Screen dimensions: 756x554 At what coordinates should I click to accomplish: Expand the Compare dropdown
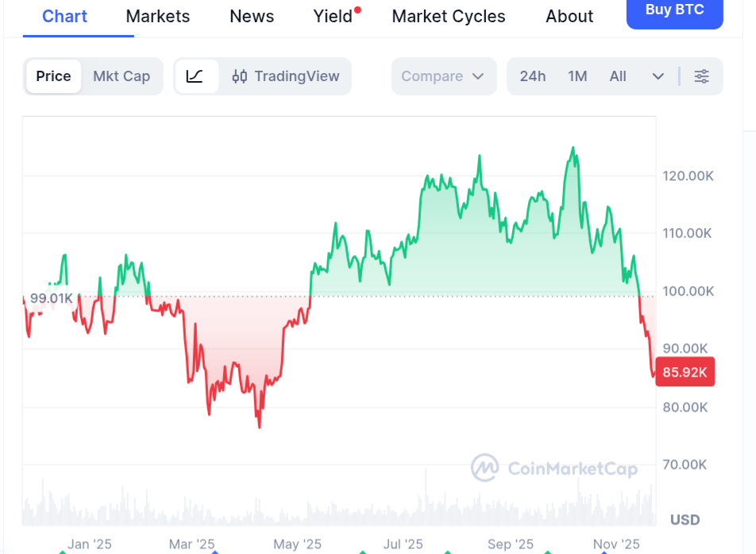pos(443,76)
